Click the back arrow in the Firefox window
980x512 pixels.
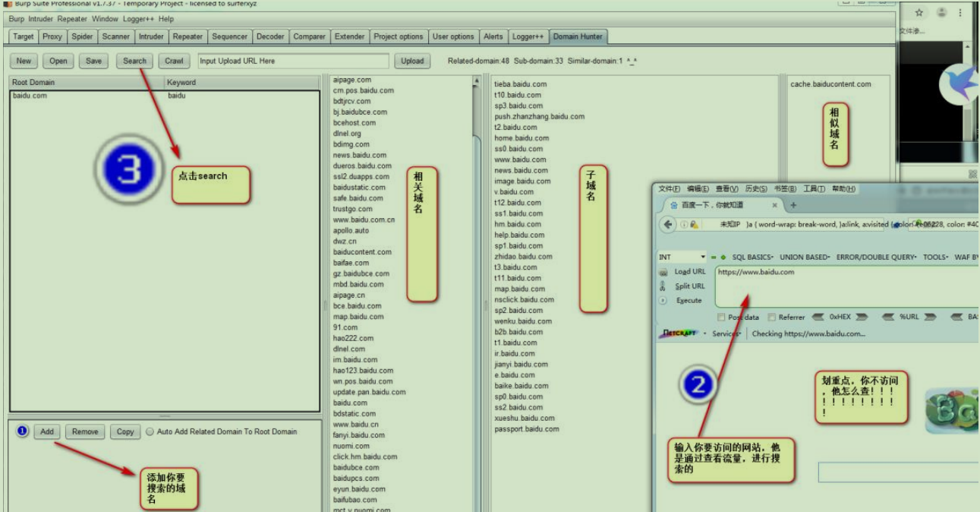668,224
